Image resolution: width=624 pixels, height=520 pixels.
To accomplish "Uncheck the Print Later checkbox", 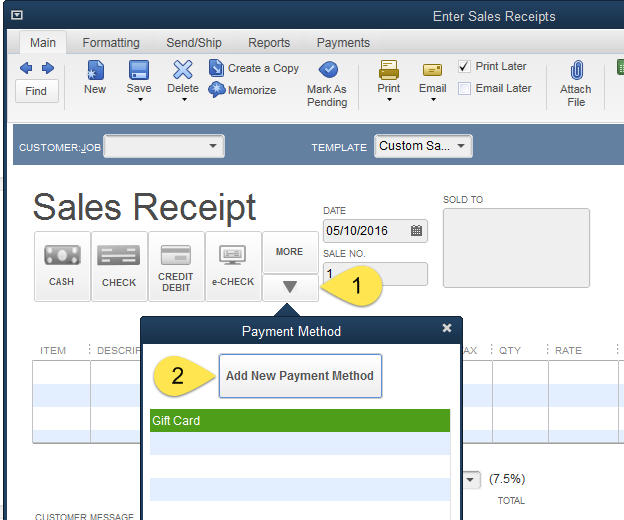I will [464, 66].
